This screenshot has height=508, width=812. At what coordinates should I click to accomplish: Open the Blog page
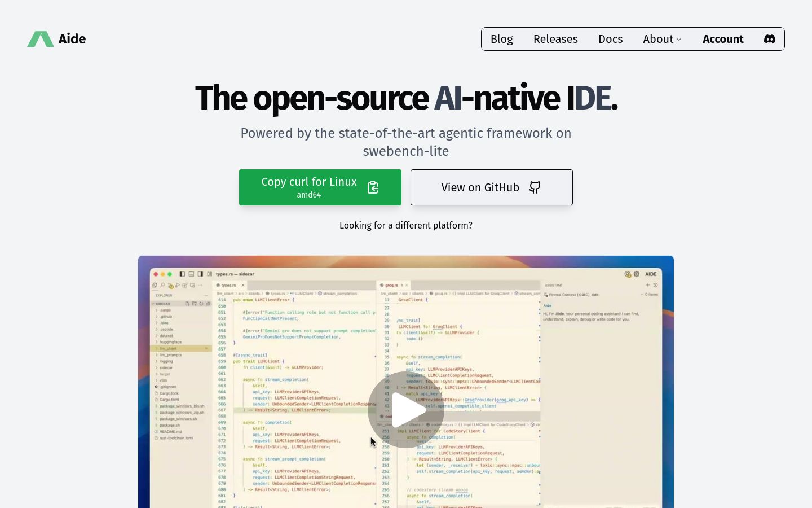coord(501,39)
